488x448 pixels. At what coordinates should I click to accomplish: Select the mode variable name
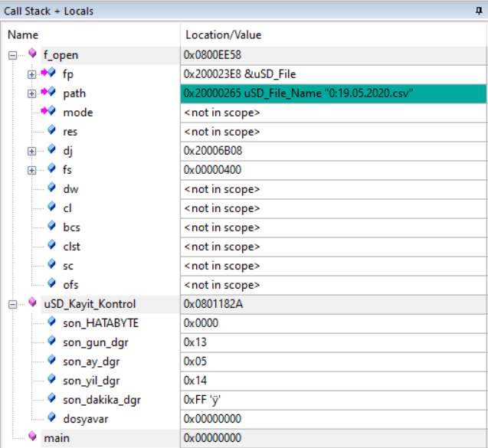click(78, 113)
